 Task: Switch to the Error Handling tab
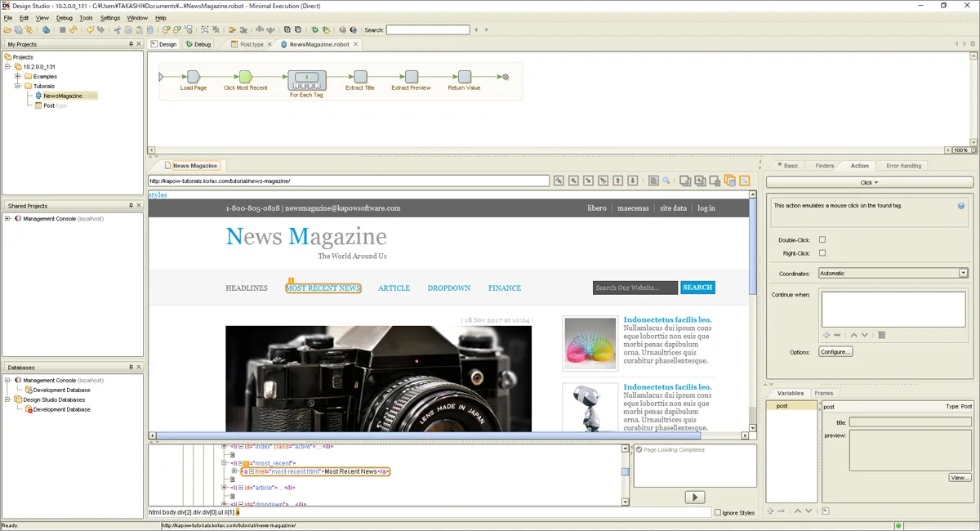click(x=903, y=166)
